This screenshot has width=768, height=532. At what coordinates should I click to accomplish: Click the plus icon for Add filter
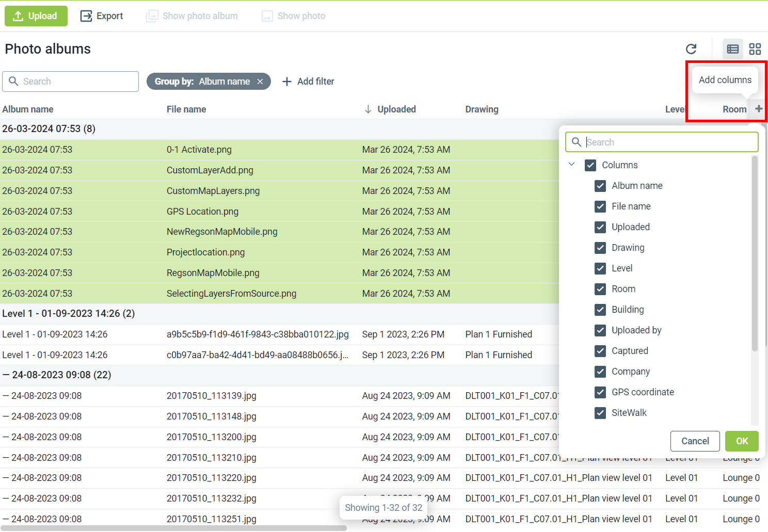click(287, 82)
